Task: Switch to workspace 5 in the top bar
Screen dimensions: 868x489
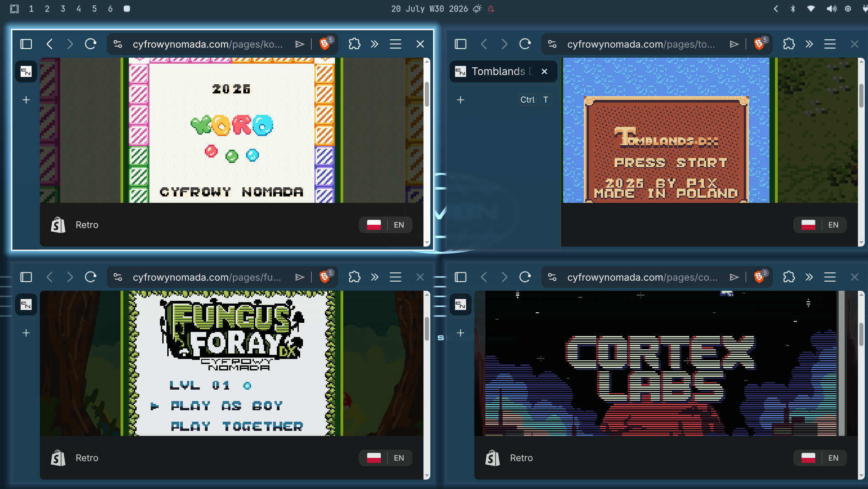Action: tap(94, 9)
